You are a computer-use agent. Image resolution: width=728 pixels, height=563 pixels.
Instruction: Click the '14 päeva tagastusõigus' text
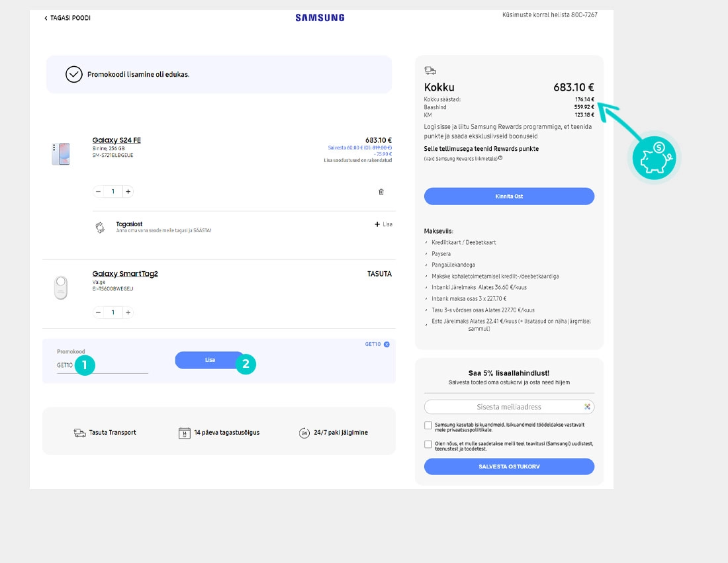pyautogui.click(x=226, y=433)
